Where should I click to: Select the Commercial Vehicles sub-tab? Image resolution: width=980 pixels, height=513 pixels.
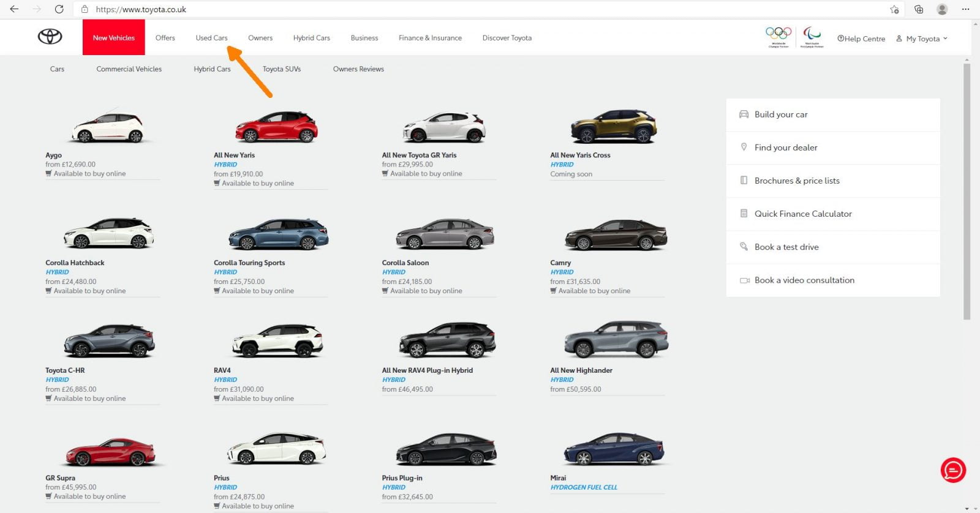(129, 69)
